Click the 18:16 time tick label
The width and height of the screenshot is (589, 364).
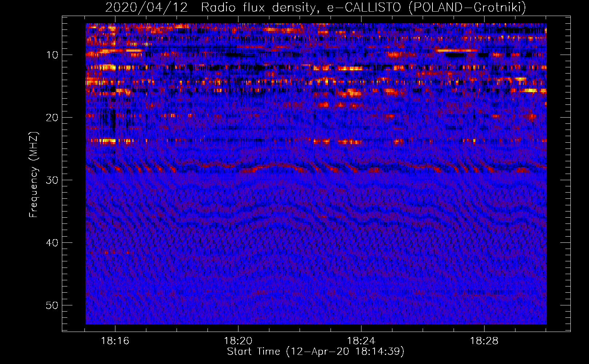point(115,341)
